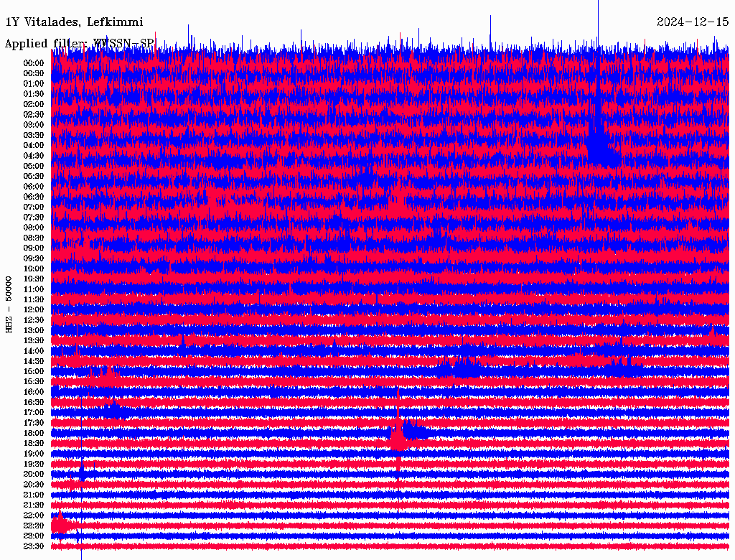Click the date label 2024-12-15
The height and width of the screenshot is (560, 735).
pyautogui.click(x=693, y=22)
